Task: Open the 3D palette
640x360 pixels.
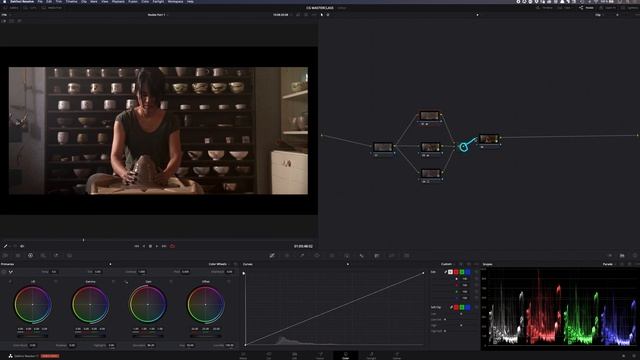Action: tap(407, 256)
